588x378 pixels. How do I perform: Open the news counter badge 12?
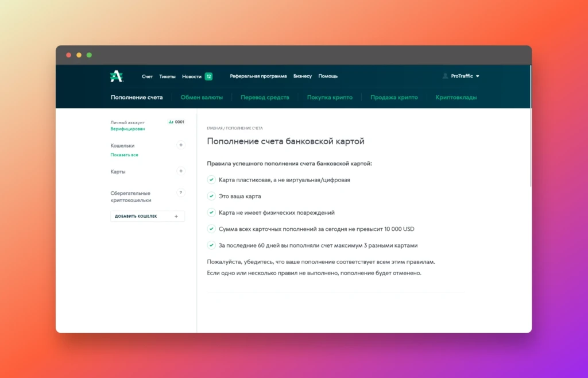pyautogui.click(x=208, y=76)
